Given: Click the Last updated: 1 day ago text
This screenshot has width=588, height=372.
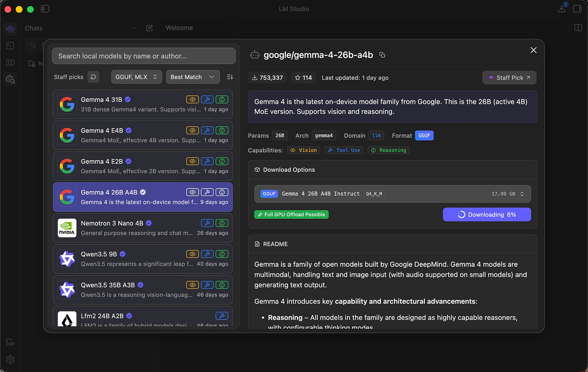Looking at the screenshot, I should point(355,78).
